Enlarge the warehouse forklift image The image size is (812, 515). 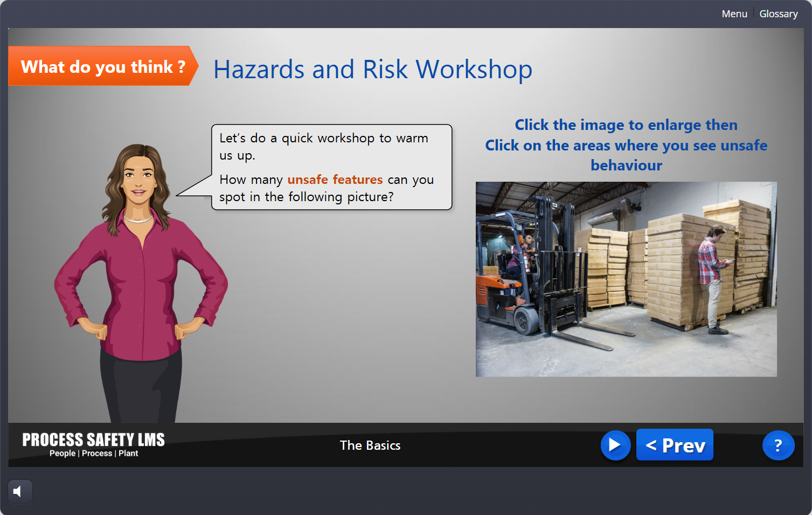coord(626,279)
